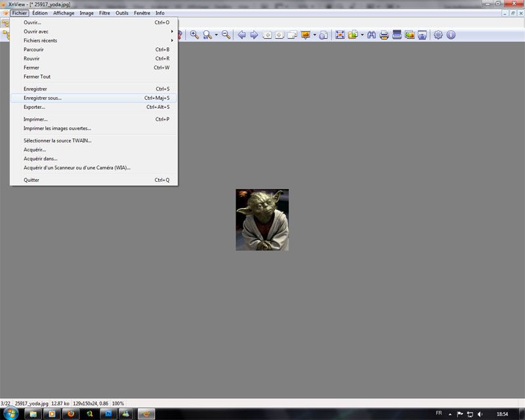Open the Firefox taskbar icon
525x420 pixels.
[71, 414]
